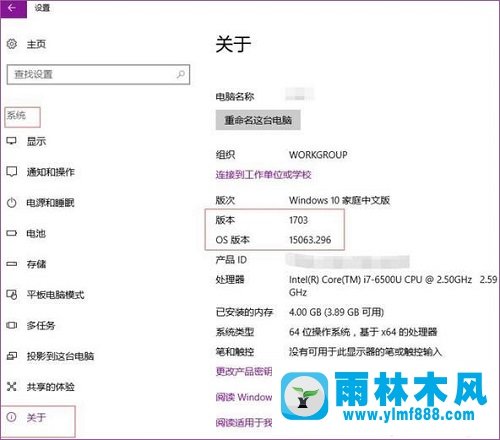Click the 设置 window title
The image size is (500, 440).
(x=42, y=8)
